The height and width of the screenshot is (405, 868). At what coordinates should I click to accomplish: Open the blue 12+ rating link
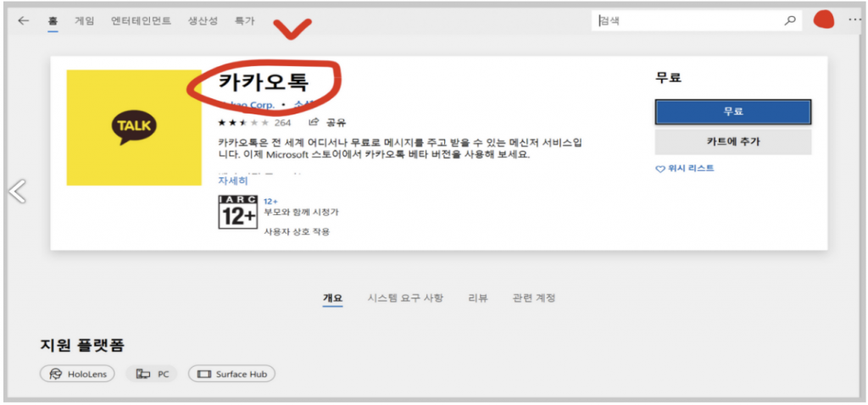tap(270, 202)
